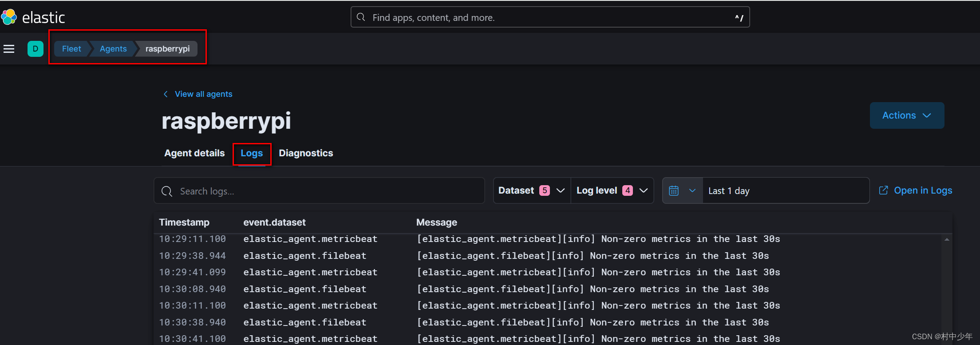980x345 pixels.
Task: Open the D space avatar
Action: 36,49
